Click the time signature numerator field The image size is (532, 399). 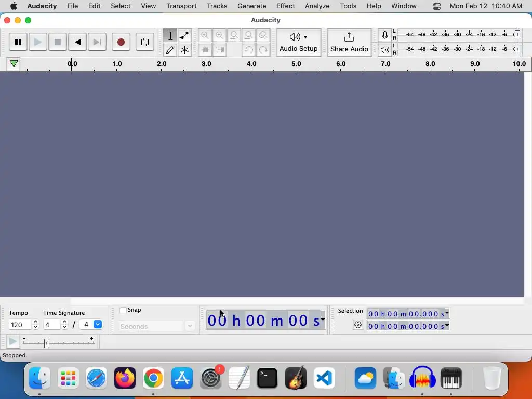[x=52, y=325]
